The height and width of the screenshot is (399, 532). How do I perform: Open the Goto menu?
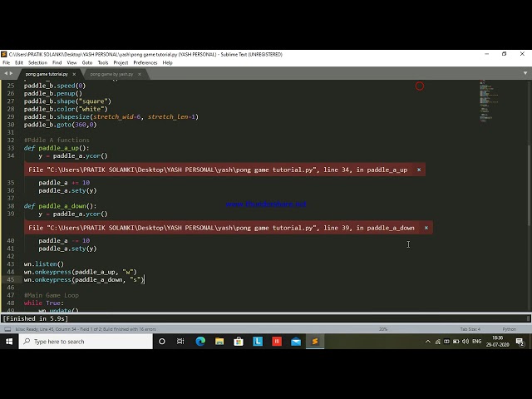tap(87, 63)
